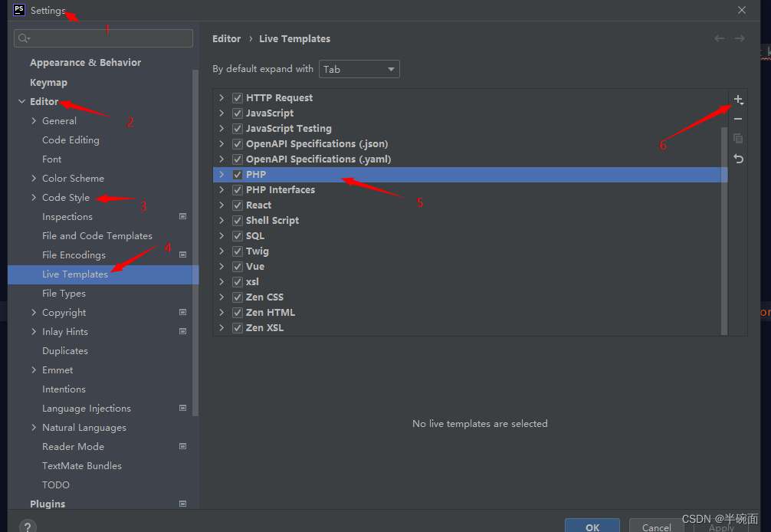Image resolution: width=771 pixels, height=532 pixels.
Task: Uncheck the HTTP Request template group
Action: tap(238, 98)
